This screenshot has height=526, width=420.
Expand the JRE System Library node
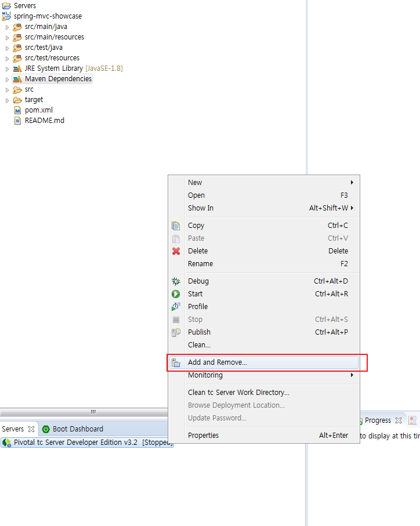pyautogui.click(x=7, y=69)
